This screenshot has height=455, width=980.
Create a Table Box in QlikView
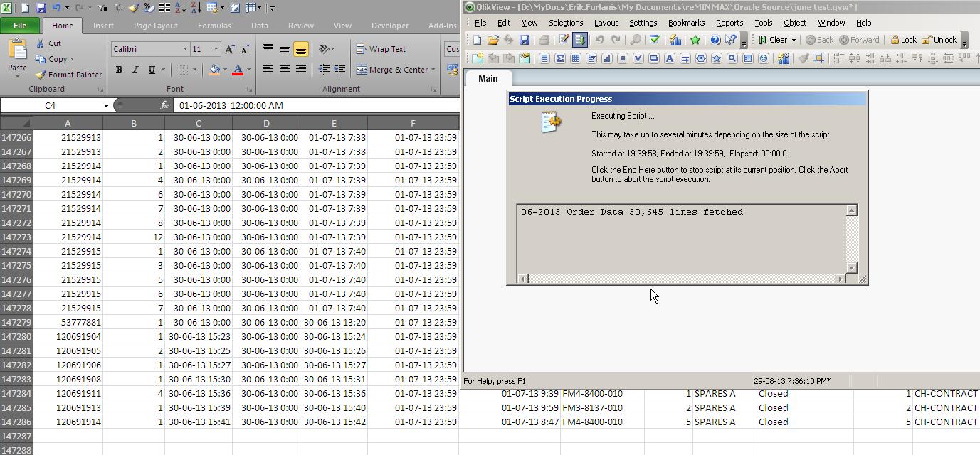coord(576,58)
